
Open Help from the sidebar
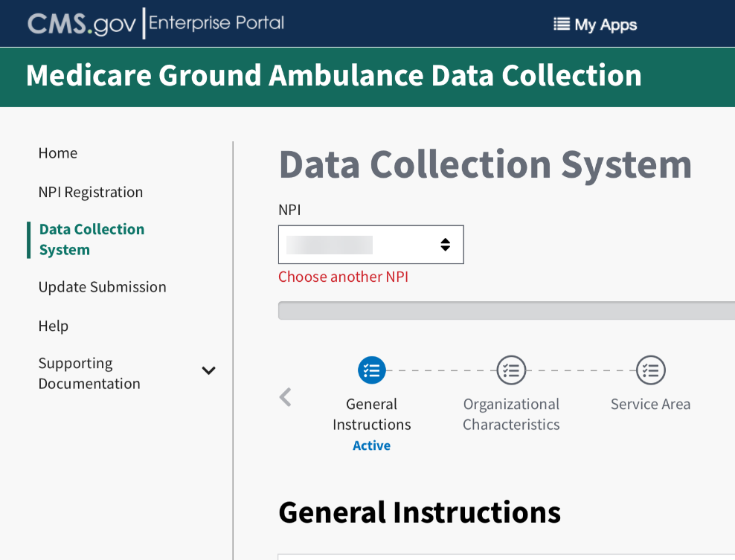[54, 326]
